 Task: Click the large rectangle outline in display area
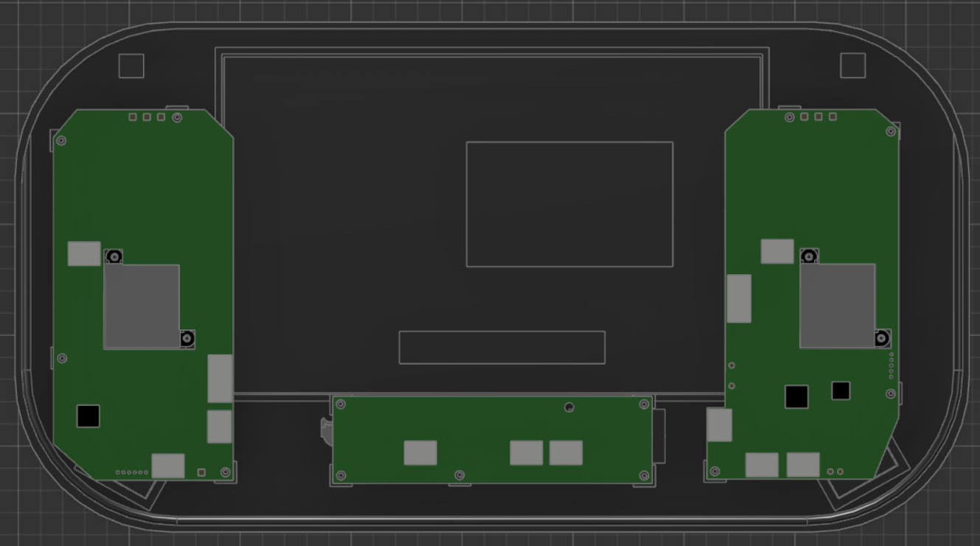click(x=569, y=204)
